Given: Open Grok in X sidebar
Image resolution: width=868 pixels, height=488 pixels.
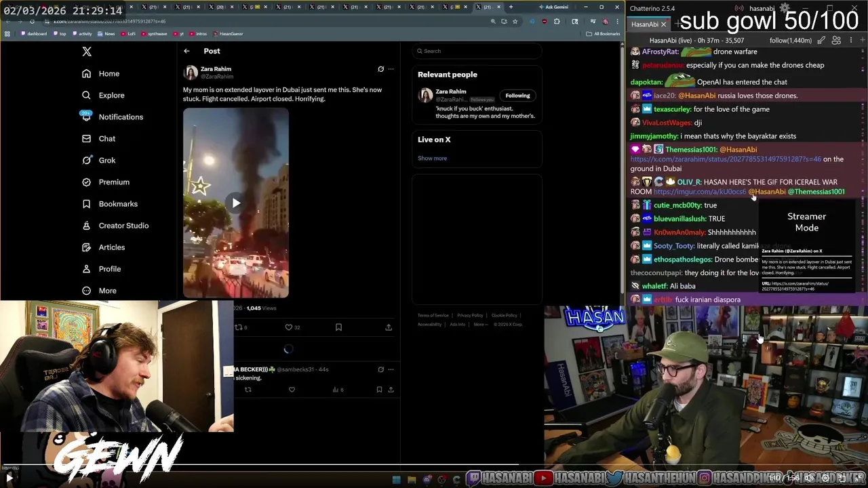Looking at the screenshot, I should pos(99,161).
